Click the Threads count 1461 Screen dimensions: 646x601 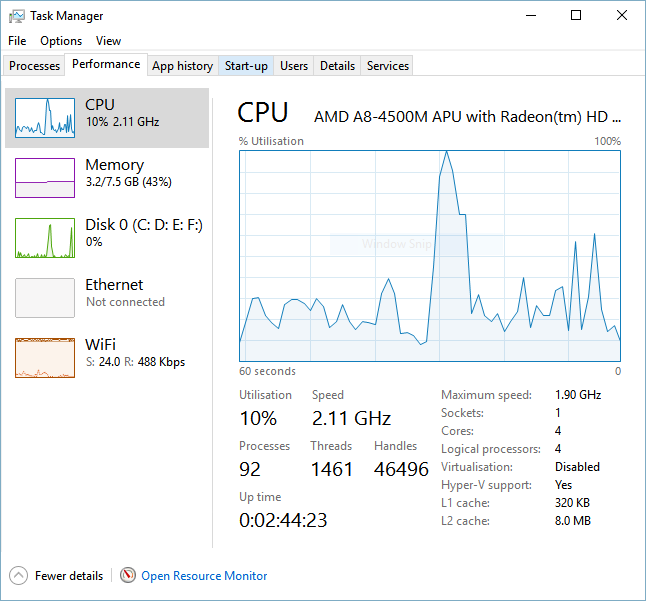click(332, 469)
